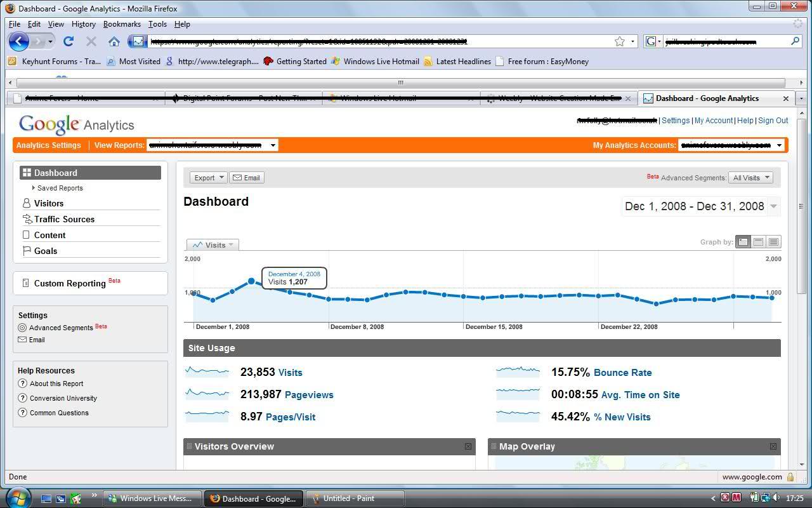812x508 pixels.
Task: Open Getting Started bookmark
Action: pos(295,62)
